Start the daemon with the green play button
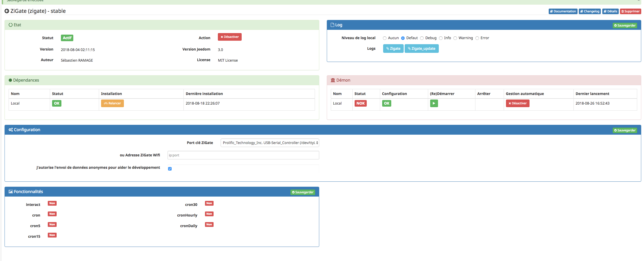644x261 pixels. (x=434, y=103)
